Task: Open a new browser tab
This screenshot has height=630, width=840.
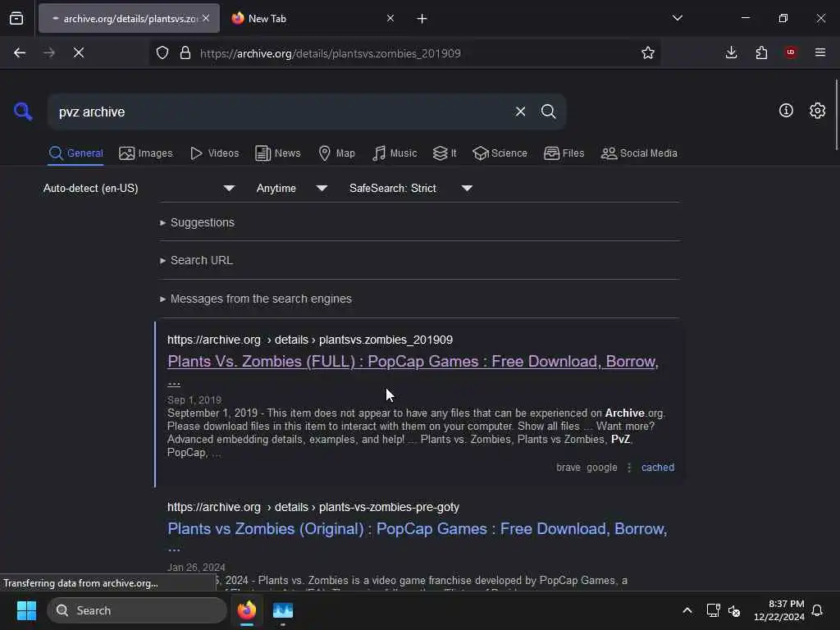Action: 422,19
